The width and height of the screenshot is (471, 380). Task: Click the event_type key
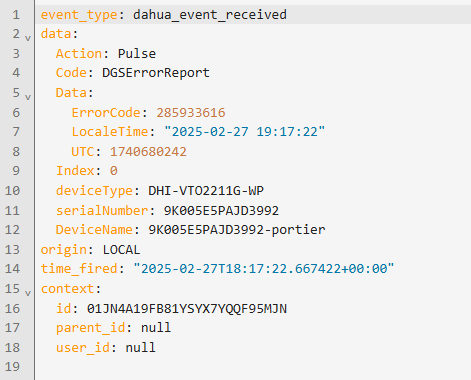coord(79,15)
